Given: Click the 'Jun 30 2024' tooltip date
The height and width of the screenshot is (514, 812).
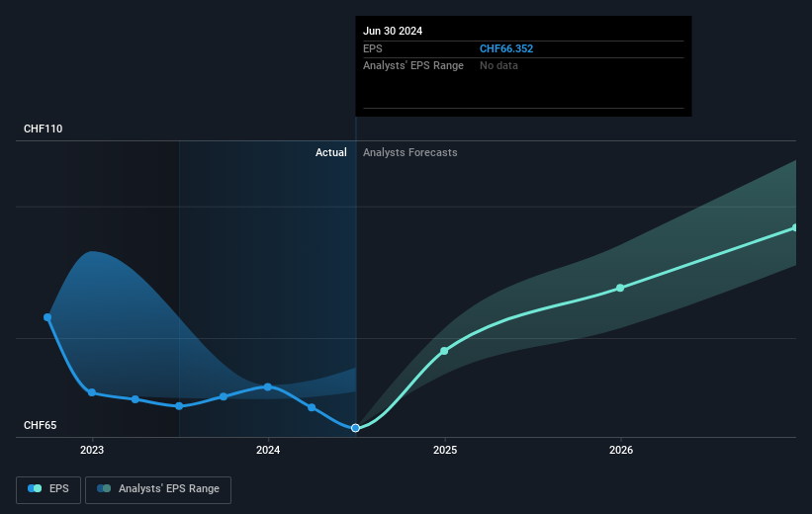Looking at the screenshot, I should click(x=393, y=31).
